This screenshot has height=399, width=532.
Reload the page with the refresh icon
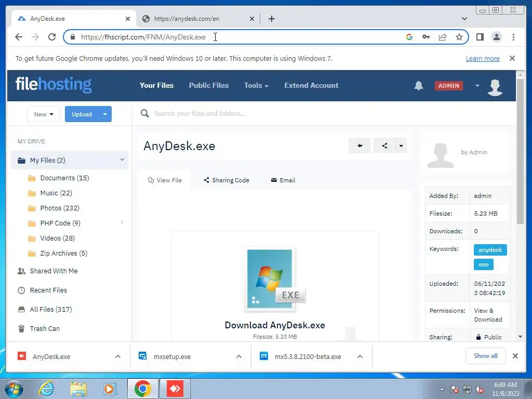pyautogui.click(x=52, y=37)
